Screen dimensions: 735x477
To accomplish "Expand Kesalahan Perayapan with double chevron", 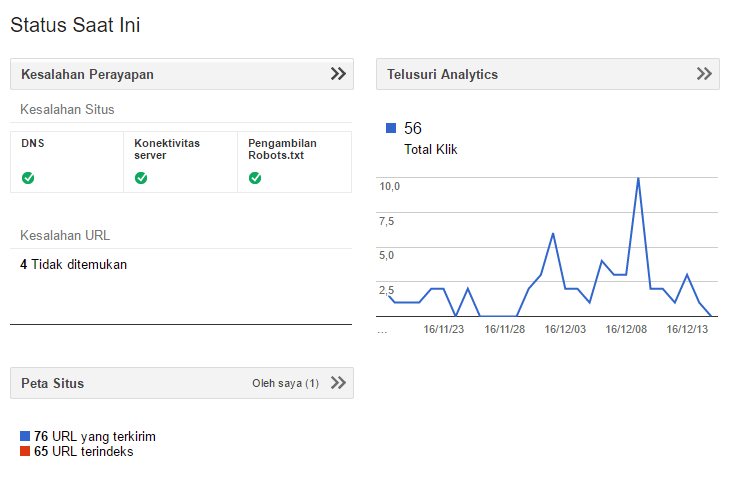I will 338,74.
